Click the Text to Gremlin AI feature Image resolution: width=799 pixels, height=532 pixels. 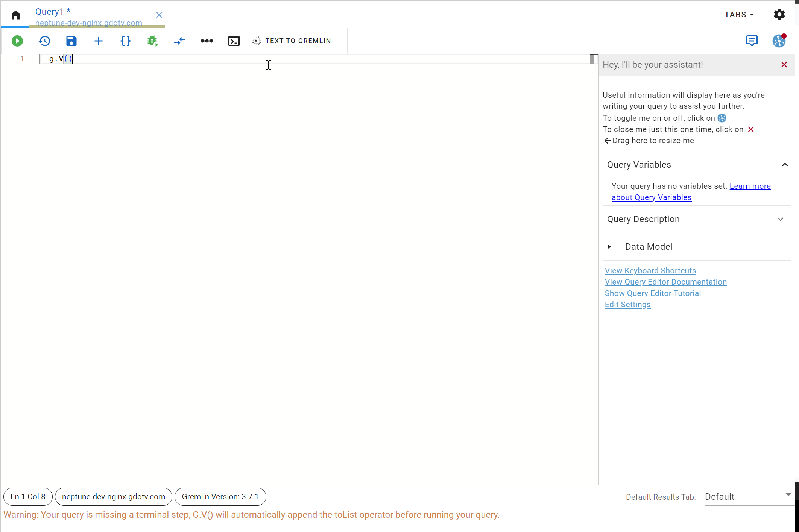click(x=292, y=40)
